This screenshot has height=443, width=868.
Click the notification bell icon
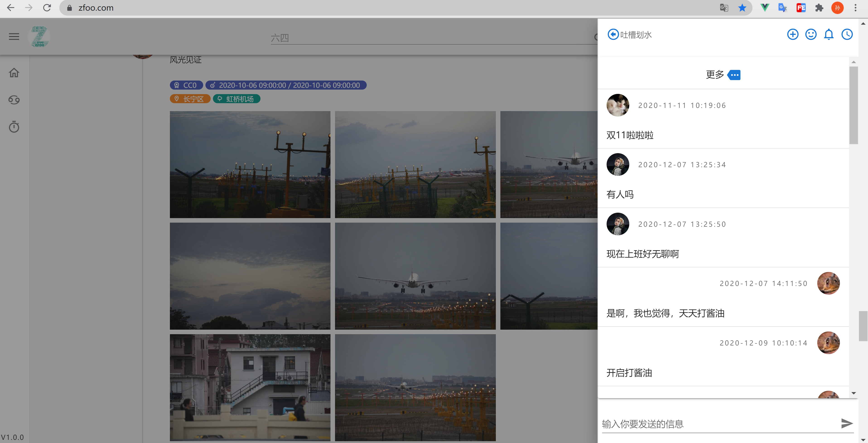click(829, 34)
